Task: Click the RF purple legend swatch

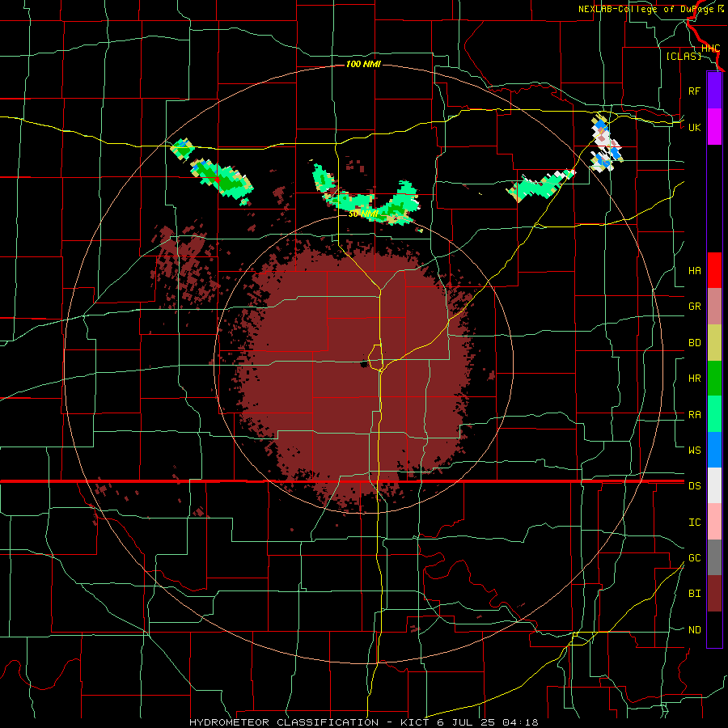Action: tap(714, 91)
